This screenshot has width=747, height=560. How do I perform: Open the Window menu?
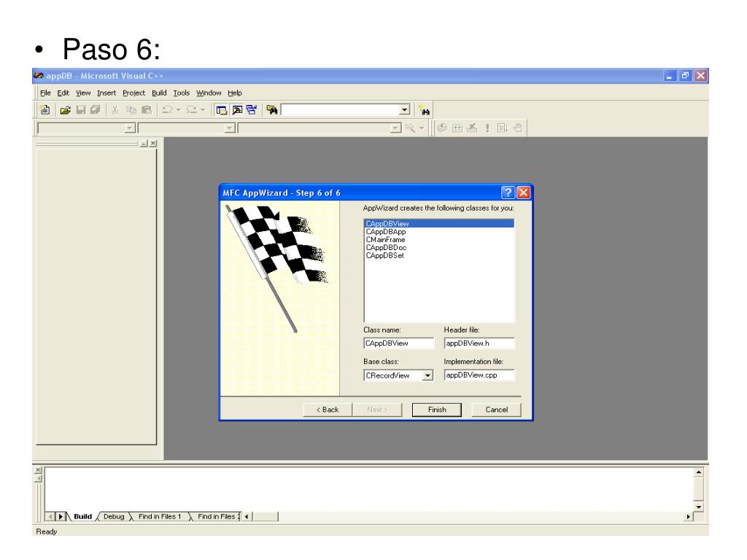[209, 93]
